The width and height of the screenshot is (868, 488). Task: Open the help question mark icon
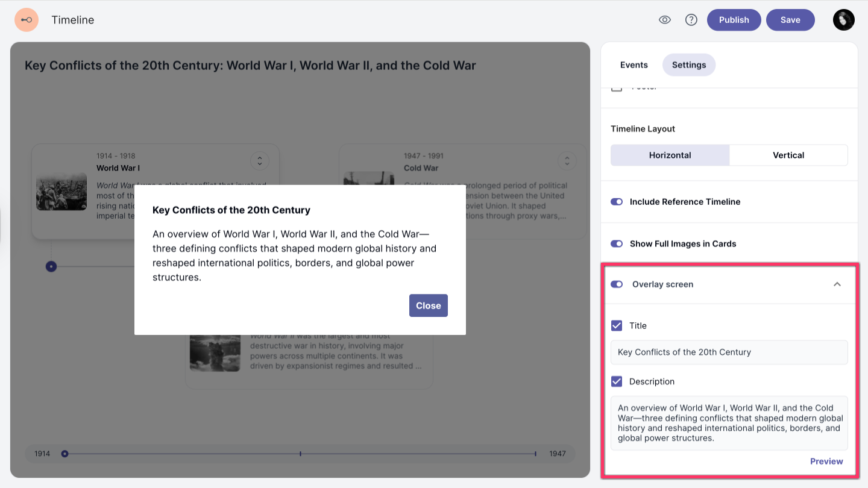691,20
